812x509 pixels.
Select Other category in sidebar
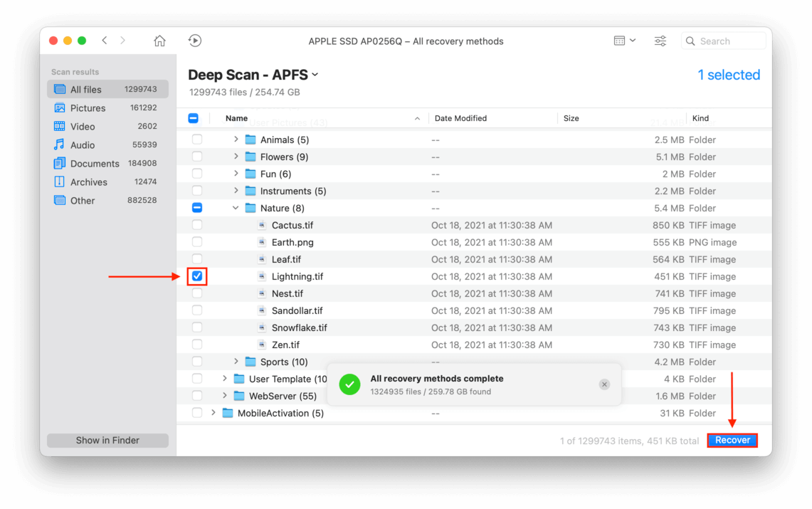tap(107, 200)
